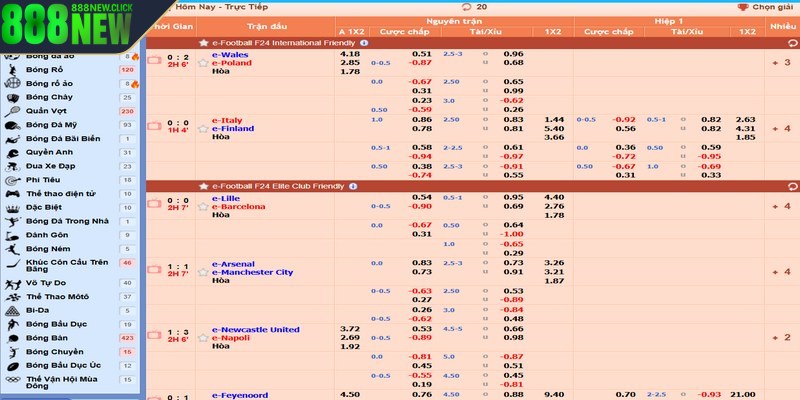Click the virtual basketball icon beside Bóng rổ ảo
The height and width of the screenshot is (400, 800).
click(x=12, y=83)
